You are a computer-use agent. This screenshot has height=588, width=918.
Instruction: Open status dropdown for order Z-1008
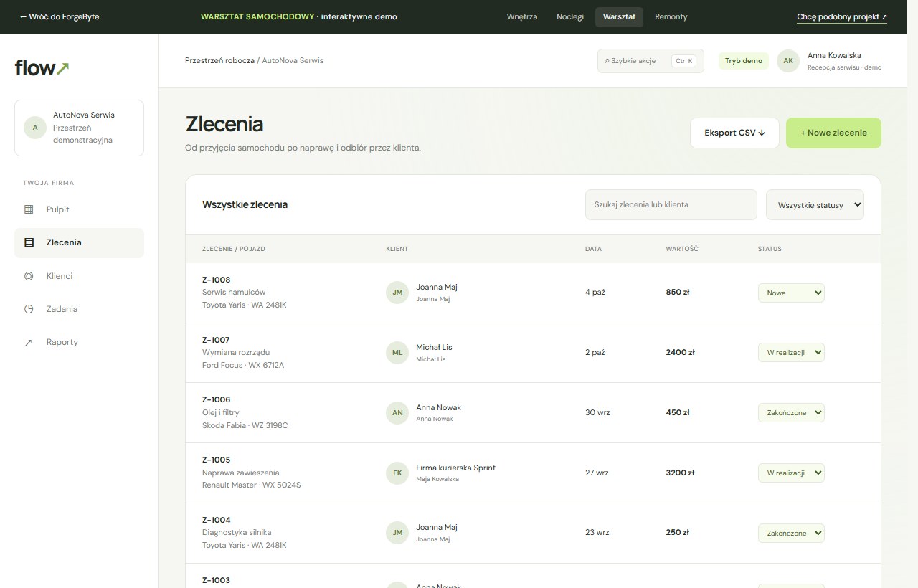(791, 293)
